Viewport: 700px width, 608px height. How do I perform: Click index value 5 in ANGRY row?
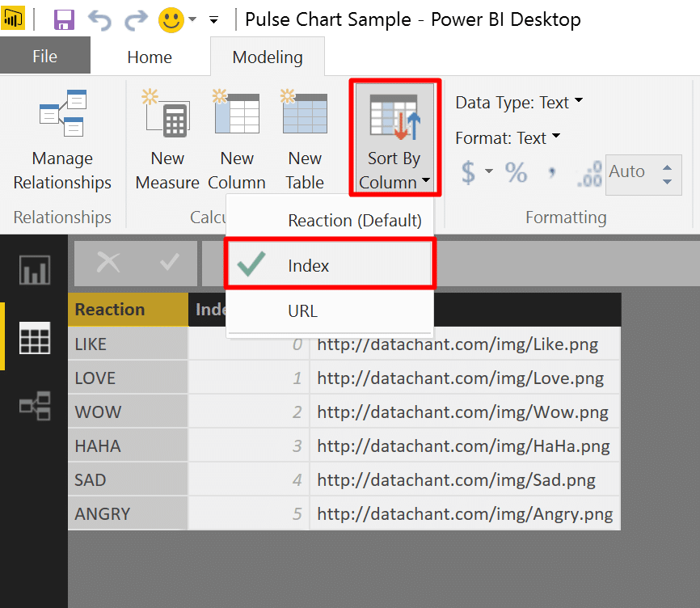pos(249,514)
